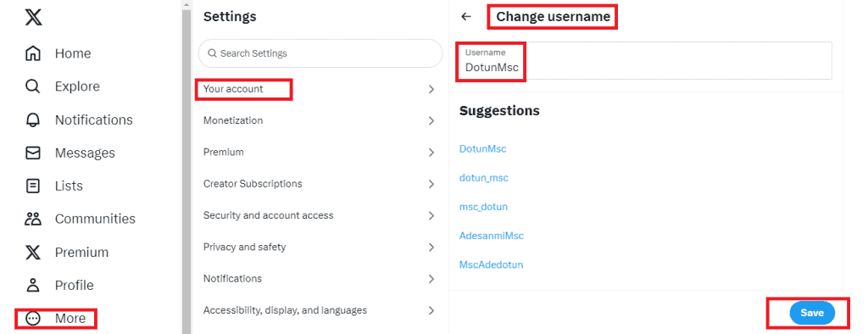Expand the Notifications settings chevron
The image size is (868, 334).
click(431, 279)
